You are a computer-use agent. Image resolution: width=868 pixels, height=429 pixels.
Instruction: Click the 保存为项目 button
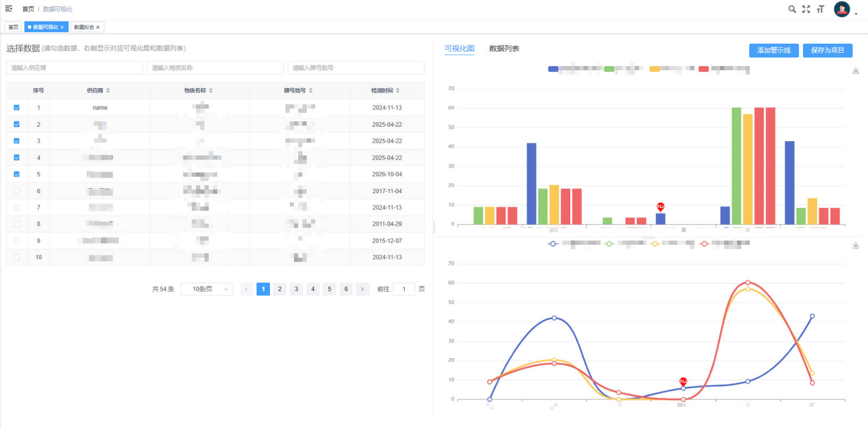pos(828,50)
